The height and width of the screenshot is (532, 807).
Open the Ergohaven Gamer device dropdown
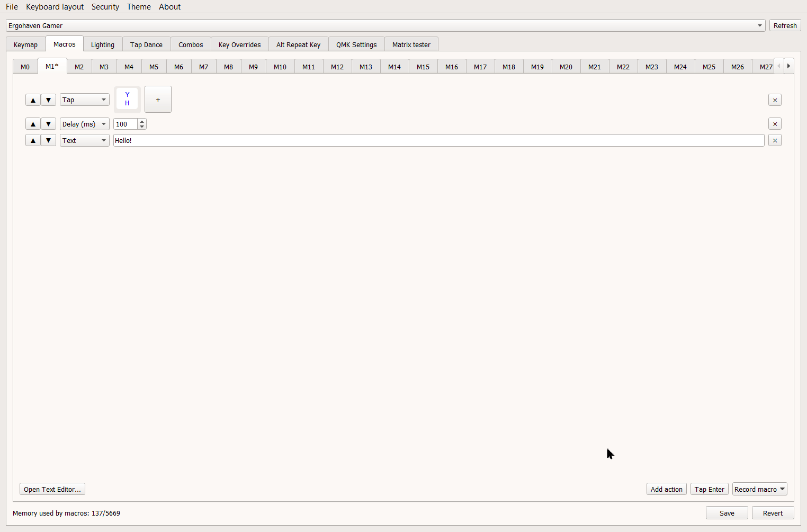point(385,25)
